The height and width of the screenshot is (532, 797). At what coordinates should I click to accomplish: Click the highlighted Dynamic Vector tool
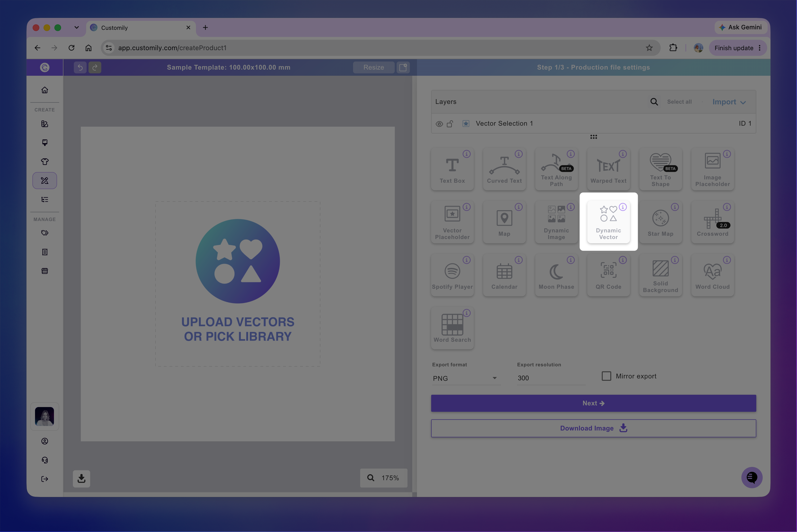[608, 222]
